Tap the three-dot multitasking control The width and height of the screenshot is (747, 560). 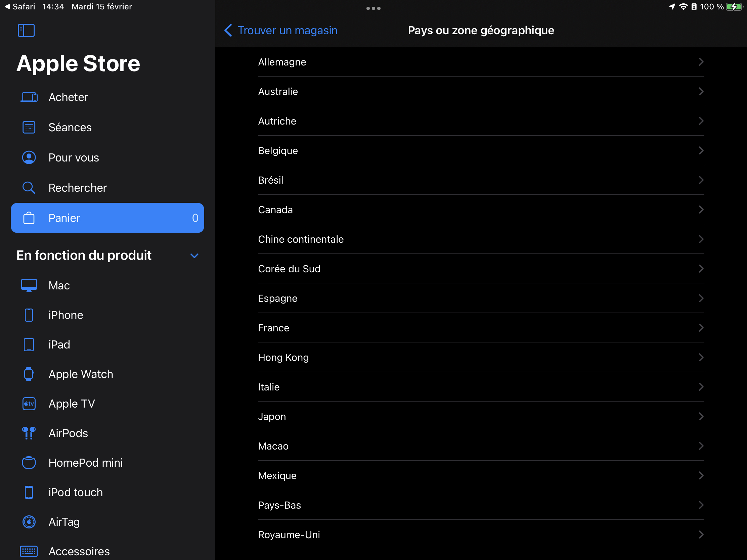[373, 8]
